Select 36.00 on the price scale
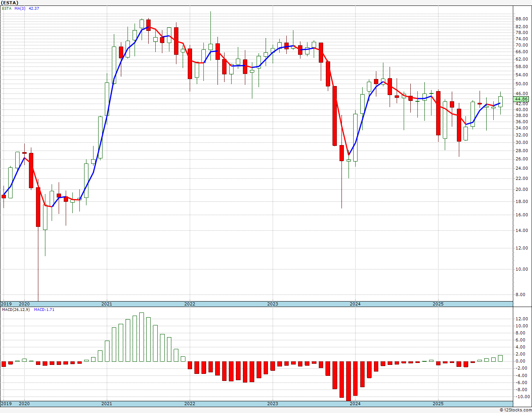Image resolution: width=532 pixels, height=413 pixels. point(522,122)
